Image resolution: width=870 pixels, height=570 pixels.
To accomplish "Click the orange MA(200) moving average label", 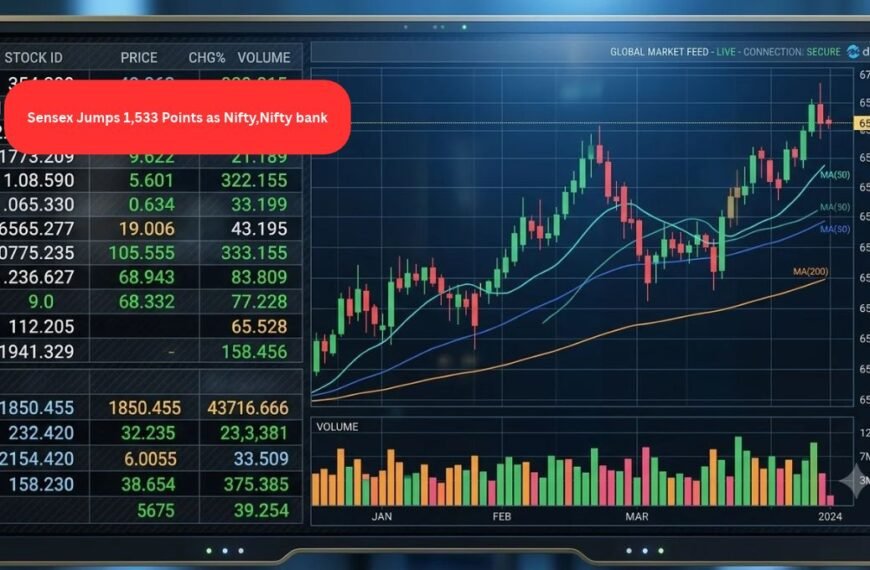I will [x=810, y=271].
